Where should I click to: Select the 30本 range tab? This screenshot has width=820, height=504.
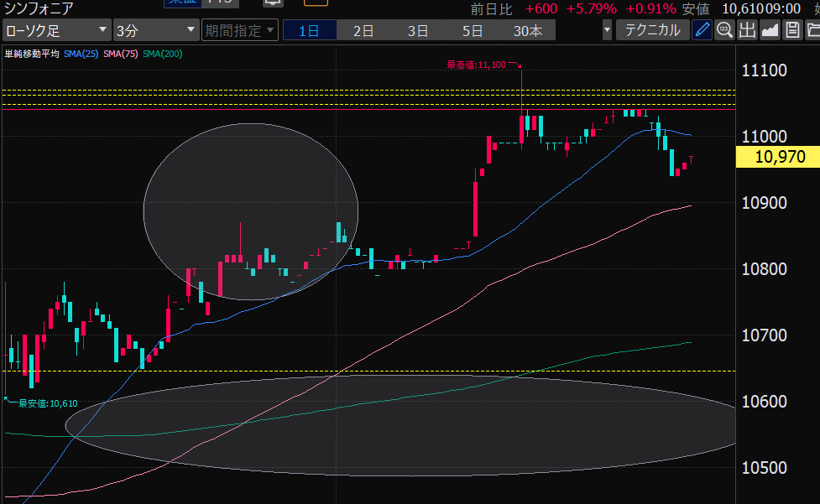[528, 31]
